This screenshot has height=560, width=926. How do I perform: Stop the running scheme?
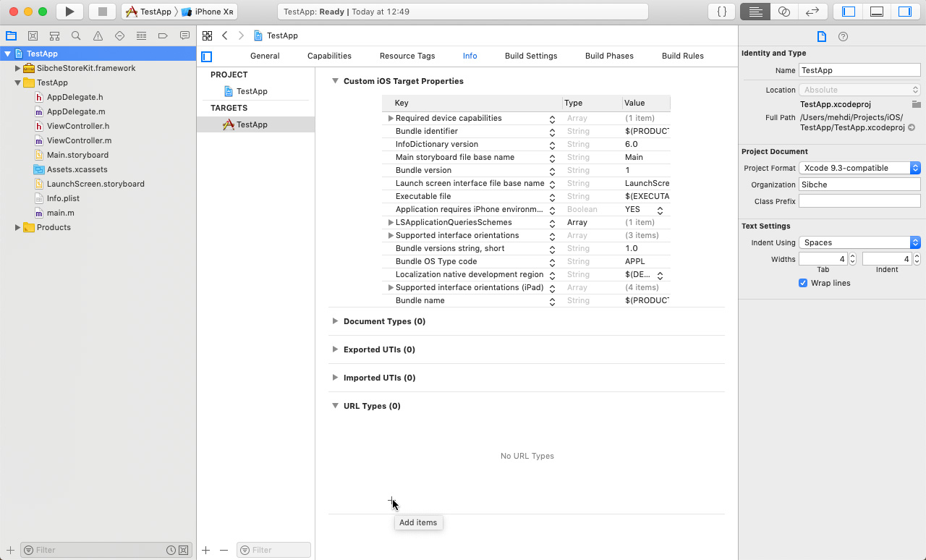pos(102,12)
